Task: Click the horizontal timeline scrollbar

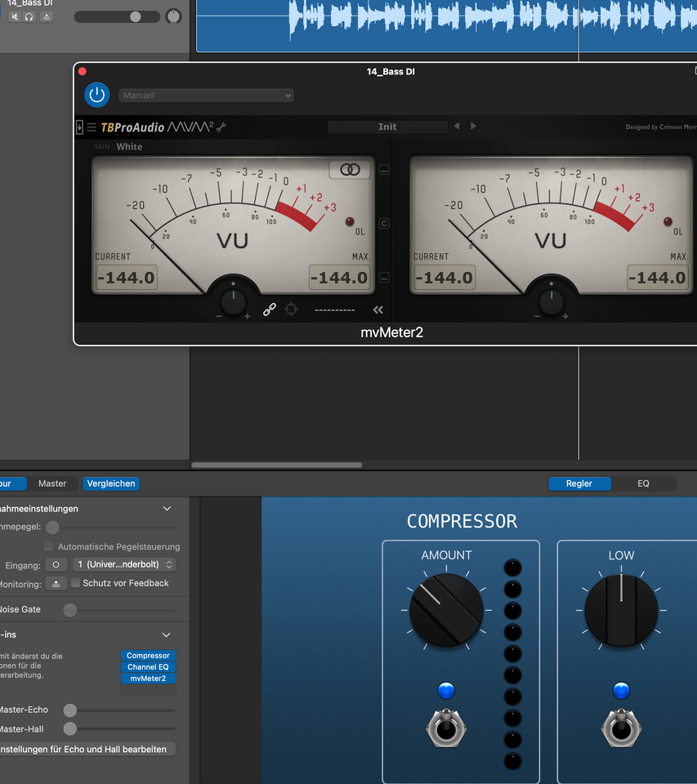Action: pyautogui.click(x=277, y=465)
